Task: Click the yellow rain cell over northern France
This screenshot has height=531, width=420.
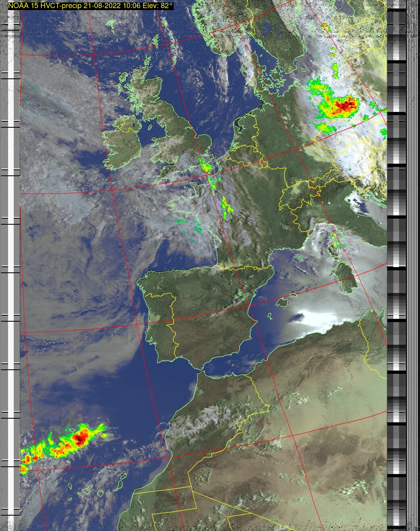Action: (227, 206)
